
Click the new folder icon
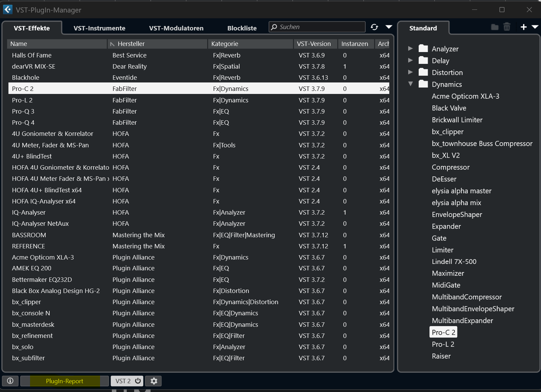point(495,27)
